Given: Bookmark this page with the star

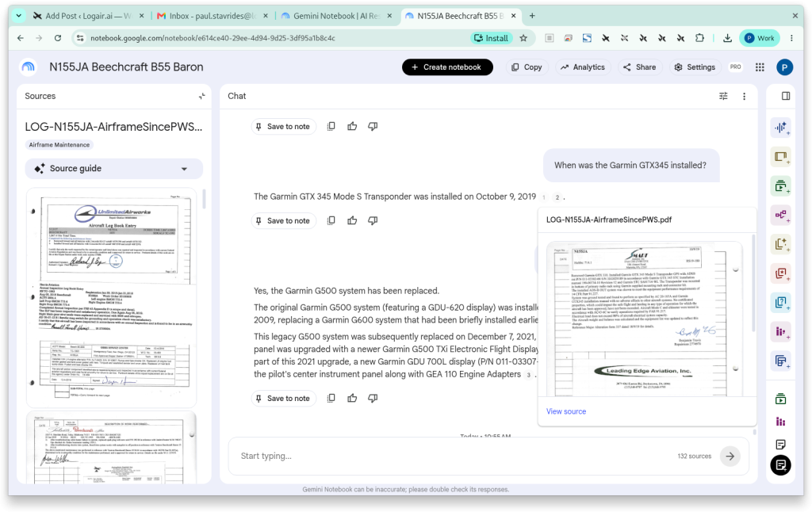Looking at the screenshot, I should [x=523, y=38].
